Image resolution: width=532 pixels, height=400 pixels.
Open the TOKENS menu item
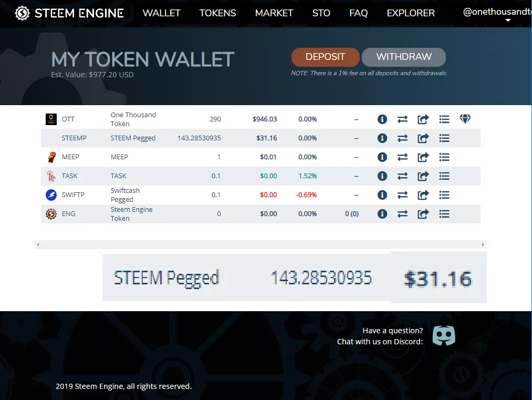coord(217,13)
